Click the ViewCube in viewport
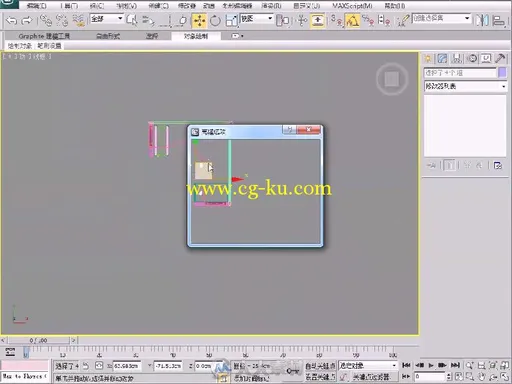The image size is (512, 384). [392, 79]
